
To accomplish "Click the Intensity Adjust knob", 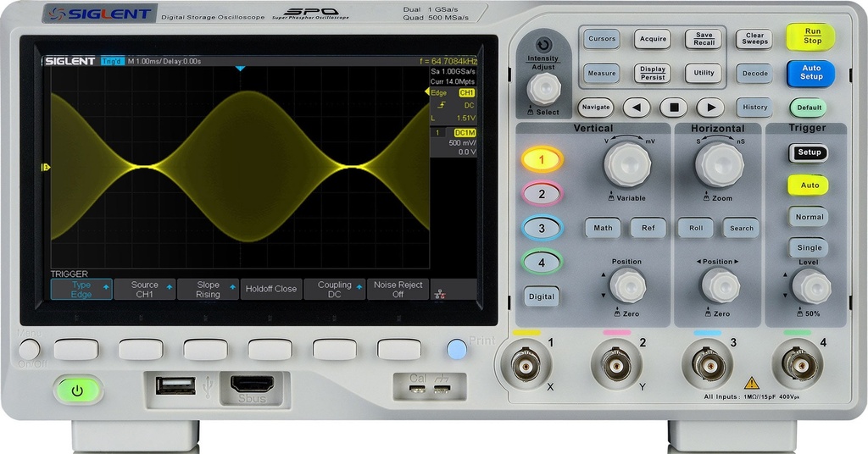I will 543,88.
